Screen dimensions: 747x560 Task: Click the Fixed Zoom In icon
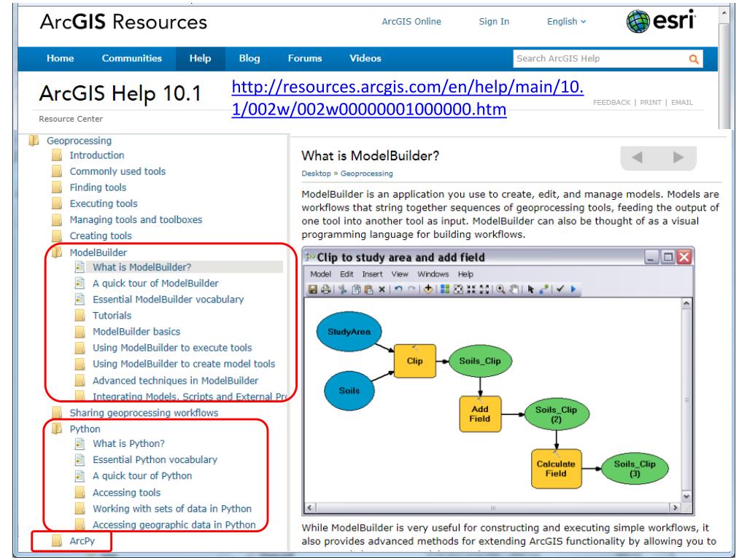pos(471,289)
